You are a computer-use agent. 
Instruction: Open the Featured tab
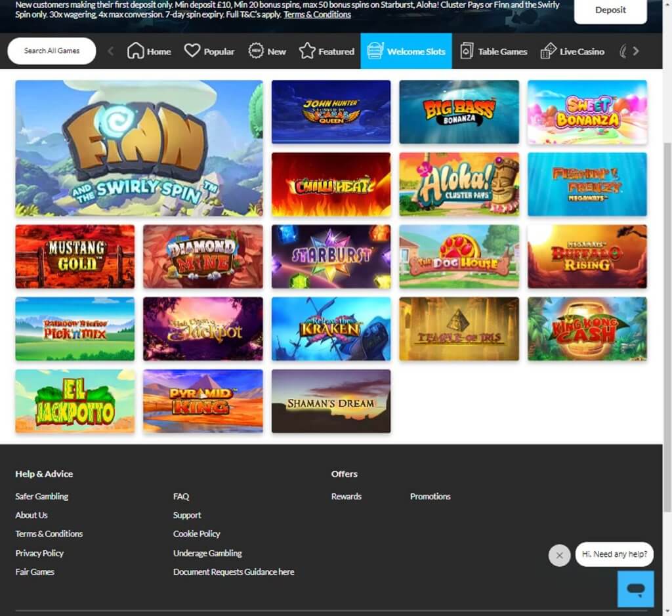pos(327,51)
